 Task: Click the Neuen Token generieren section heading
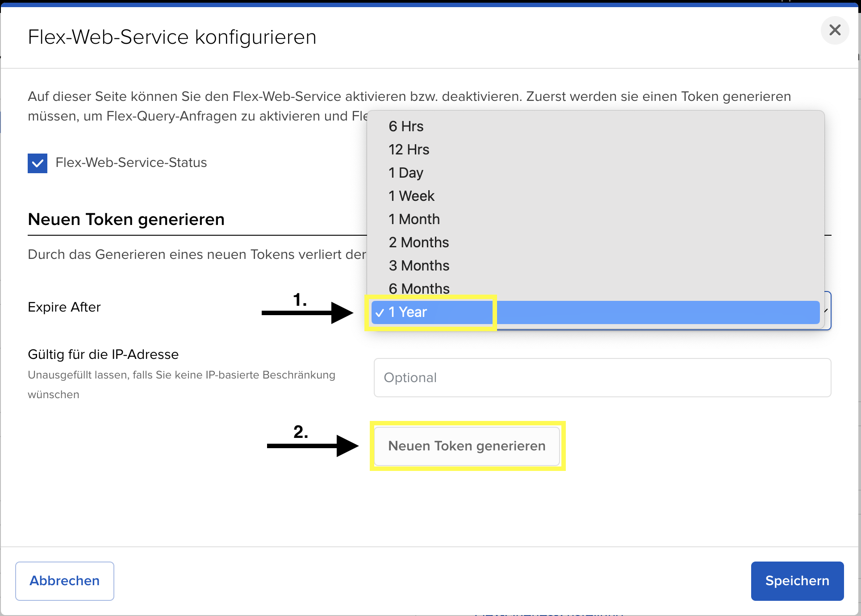(x=126, y=220)
